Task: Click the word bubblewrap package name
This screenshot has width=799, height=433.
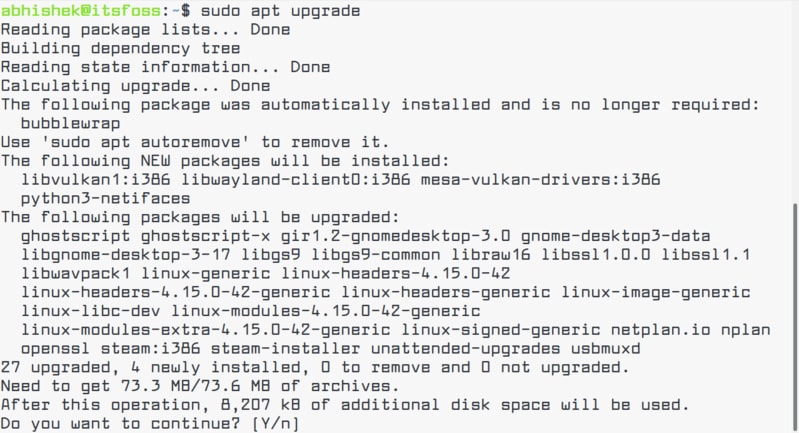Action: pos(70,123)
